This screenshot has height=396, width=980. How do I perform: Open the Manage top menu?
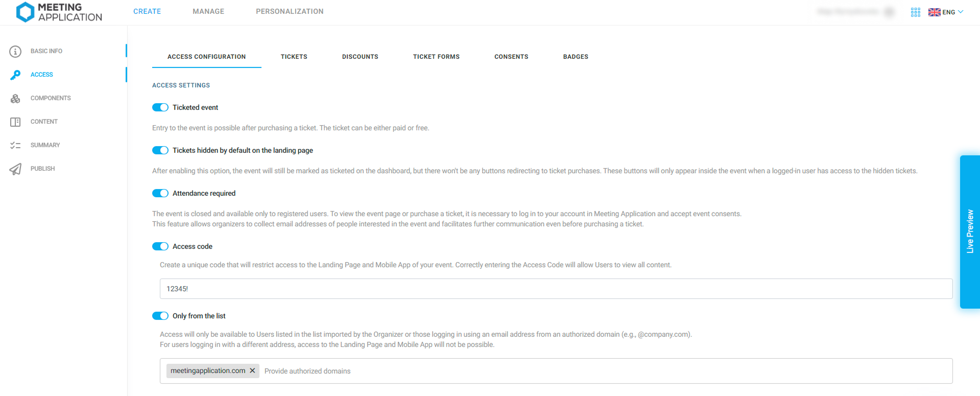pos(208,11)
